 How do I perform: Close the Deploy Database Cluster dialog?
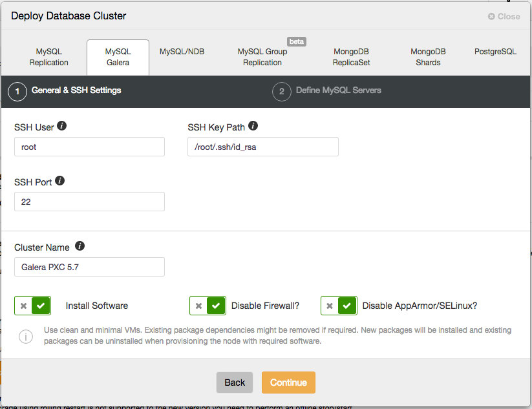(504, 16)
